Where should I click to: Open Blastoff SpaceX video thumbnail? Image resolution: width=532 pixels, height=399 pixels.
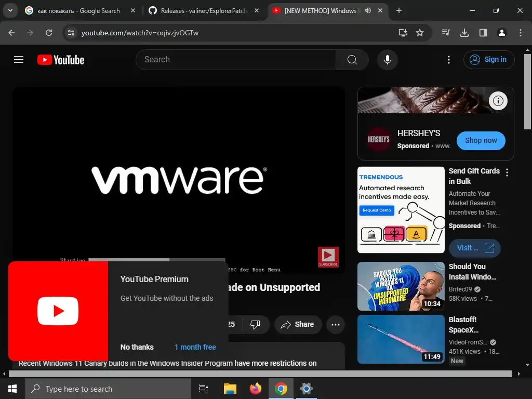(401, 339)
